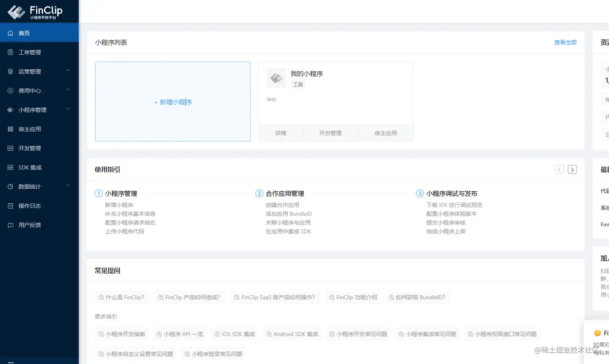Click guide link 下载 IDE 进行调试预览
The image size is (609, 364).
[454, 205]
